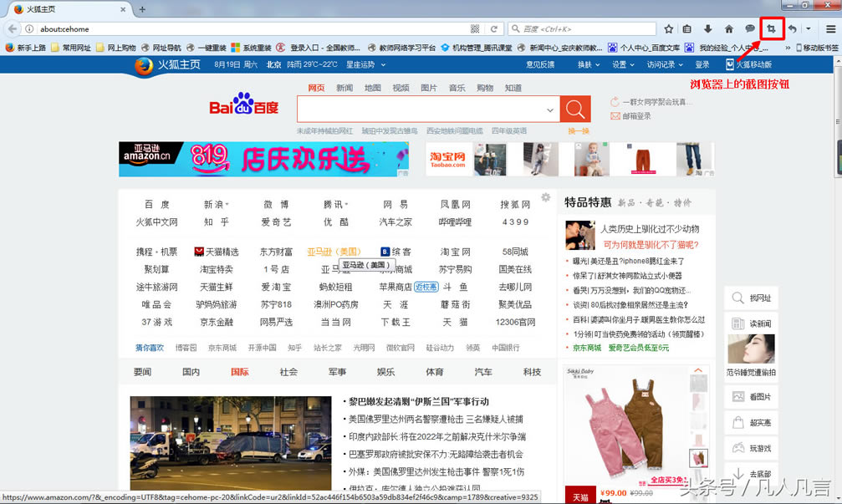Viewport: 842px width, 504px height.
Task: Bookmark this page with the star icon
Action: 669,28
